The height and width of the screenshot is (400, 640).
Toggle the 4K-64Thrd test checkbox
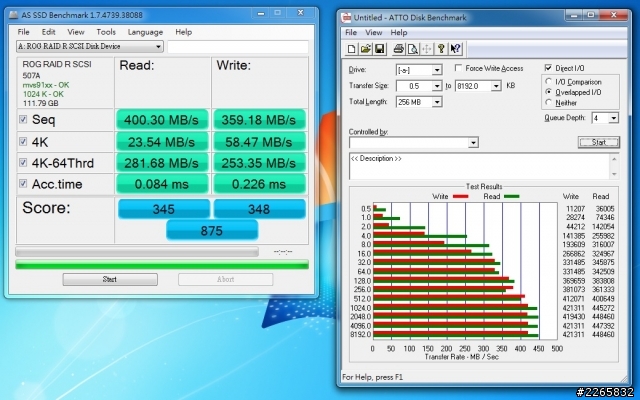point(23,162)
